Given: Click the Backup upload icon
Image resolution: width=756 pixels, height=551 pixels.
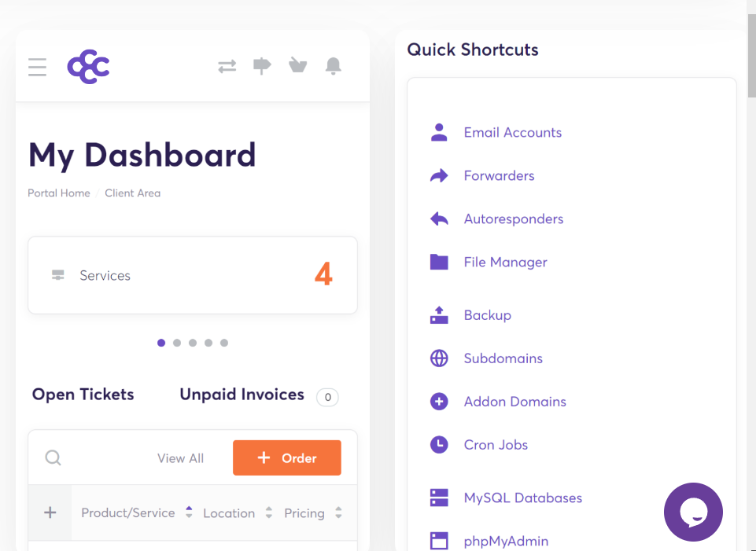Looking at the screenshot, I should (x=439, y=315).
